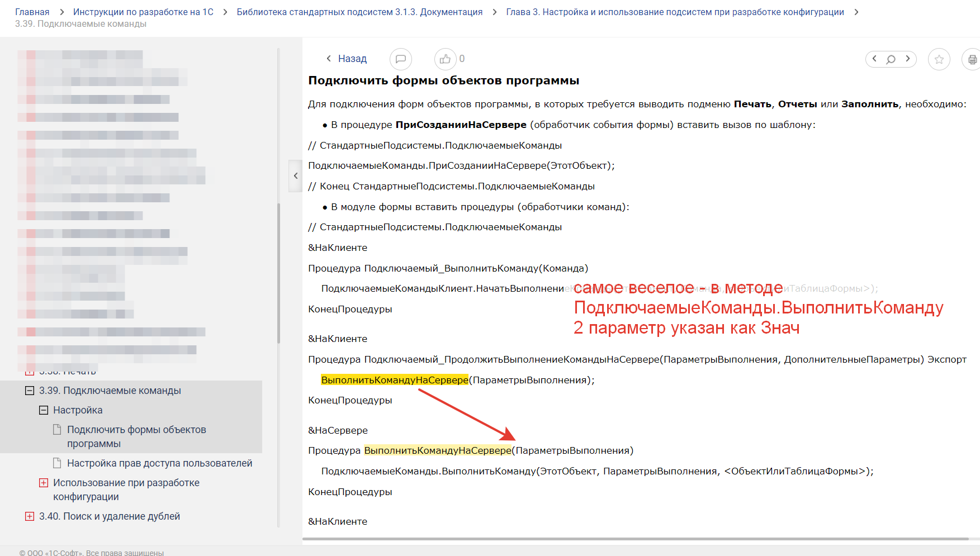The width and height of the screenshot is (980, 556).
Task: Click Процедура Подключаемый_ВыполнитьКоманду(Команда) line
Action: tap(448, 268)
